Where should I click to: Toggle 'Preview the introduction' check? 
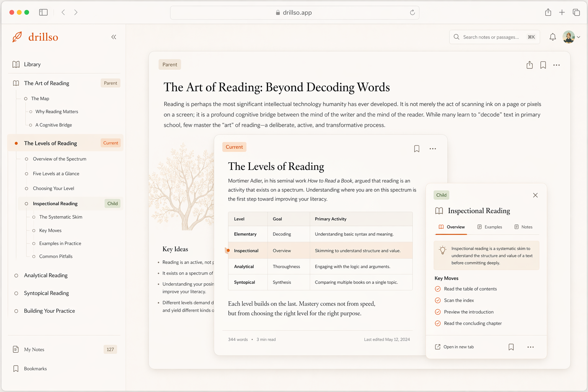438,312
